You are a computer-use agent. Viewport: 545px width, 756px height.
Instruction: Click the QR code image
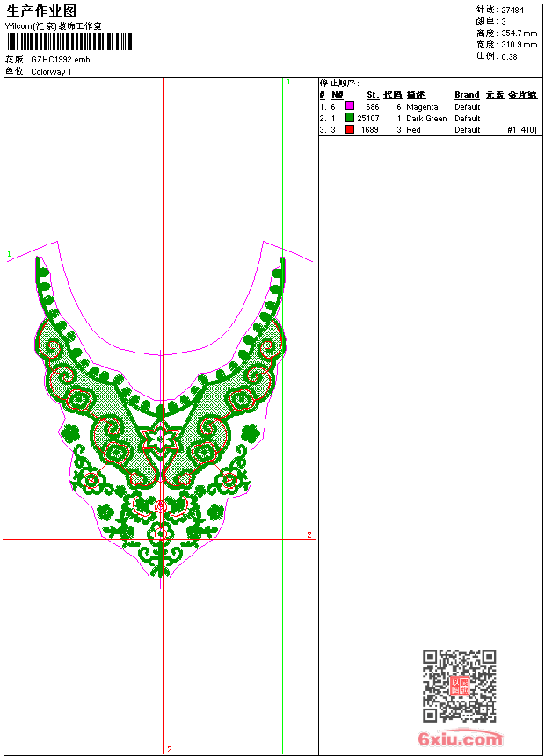click(x=459, y=686)
